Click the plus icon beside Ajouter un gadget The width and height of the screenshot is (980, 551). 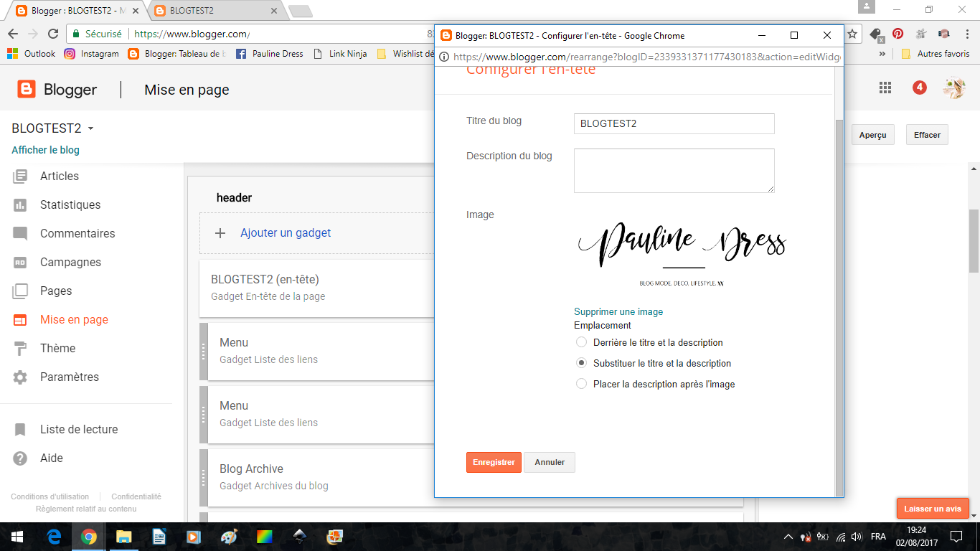click(x=221, y=233)
